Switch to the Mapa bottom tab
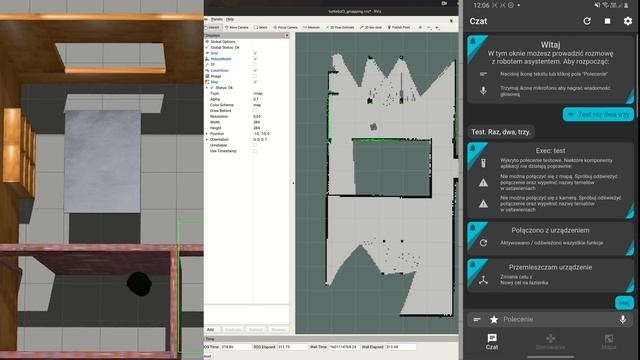The width and height of the screenshot is (640, 360). point(609,341)
